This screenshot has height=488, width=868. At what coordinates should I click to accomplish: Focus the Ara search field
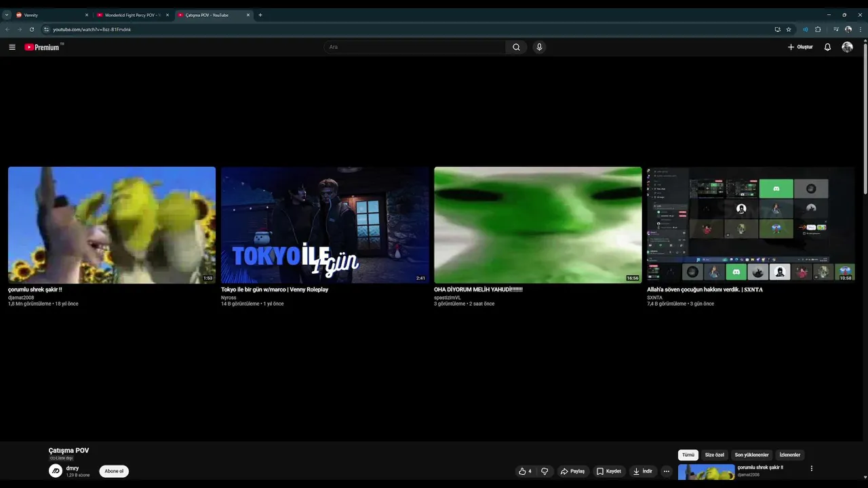pyautogui.click(x=415, y=47)
